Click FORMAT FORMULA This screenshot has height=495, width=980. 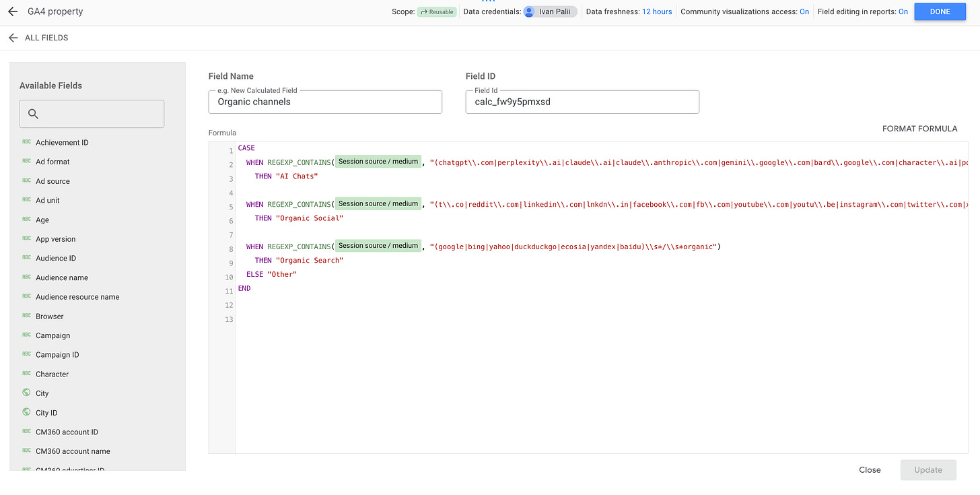point(919,129)
